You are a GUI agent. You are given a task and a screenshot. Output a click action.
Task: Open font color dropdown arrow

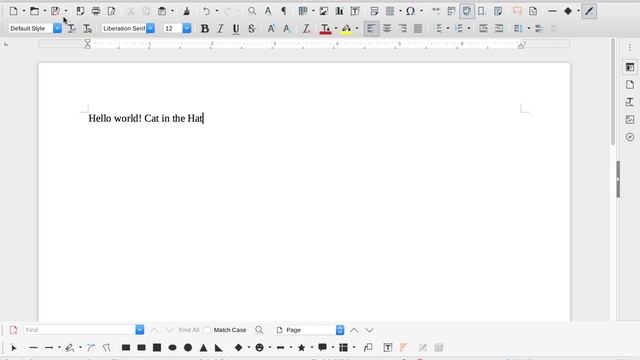(x=336, y=29)
